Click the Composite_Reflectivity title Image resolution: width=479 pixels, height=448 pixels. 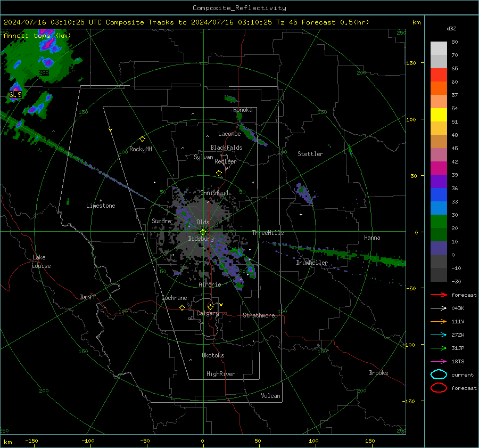(x=239, y=8)
